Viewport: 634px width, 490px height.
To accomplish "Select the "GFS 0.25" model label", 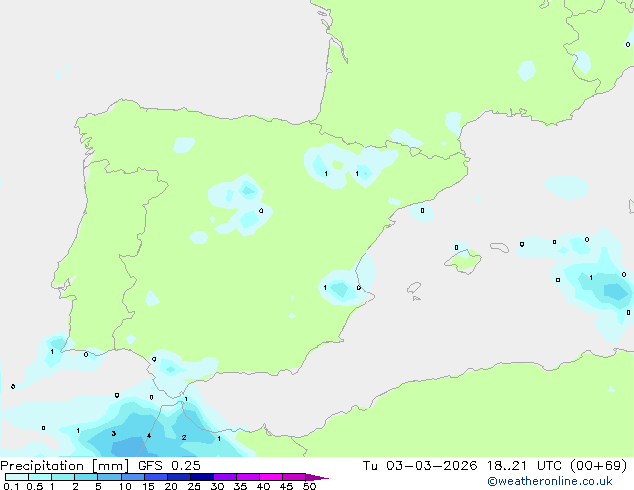I will 169,466.
